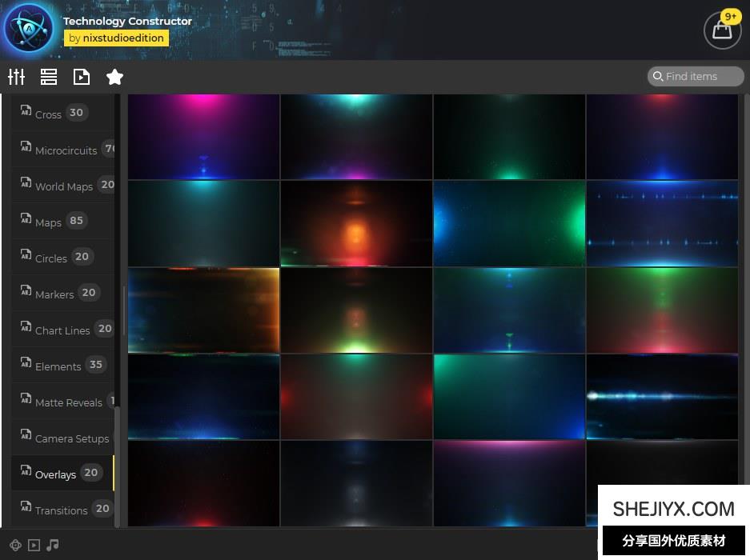The width and height of the screenshot is (750, 560).
Task: Select the pink top glow overlay thumbnail
Action: coord(204,137)
